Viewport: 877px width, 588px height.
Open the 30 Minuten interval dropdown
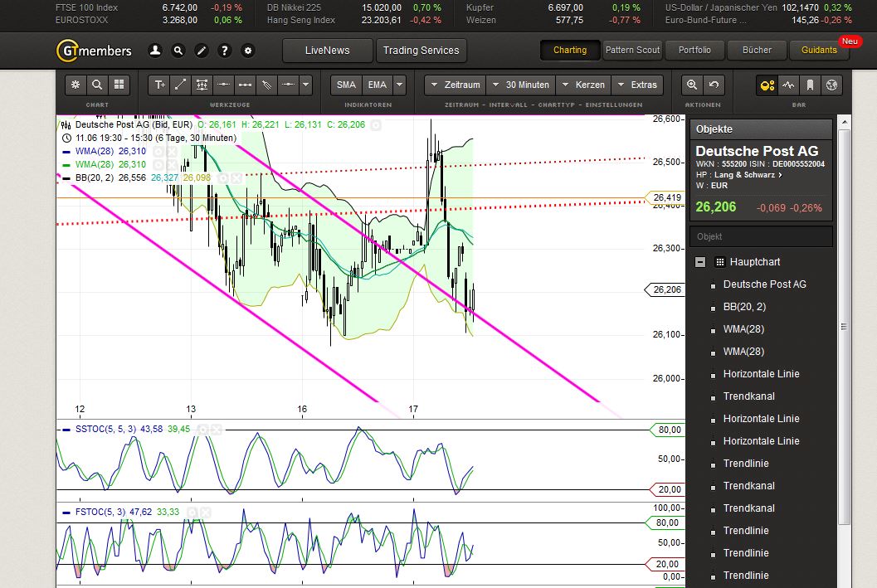coord(521,85)
